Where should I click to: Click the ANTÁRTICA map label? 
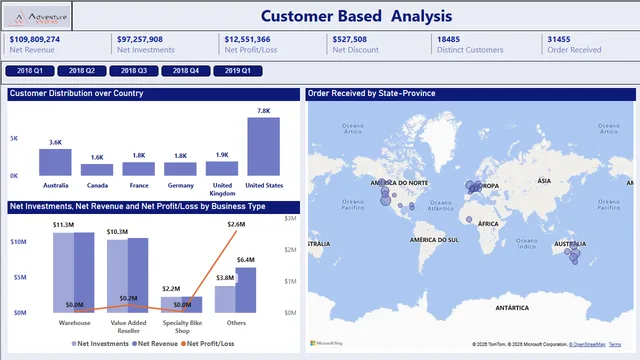pyautogui.click(x=512, y=308)
